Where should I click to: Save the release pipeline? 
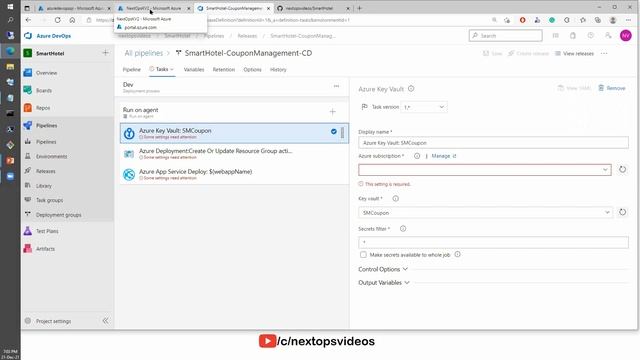pyautogui.click(x=493, y=53)
